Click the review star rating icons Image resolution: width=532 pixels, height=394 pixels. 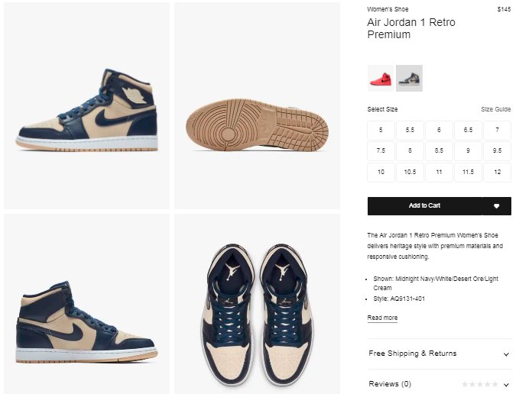(480, 384)
